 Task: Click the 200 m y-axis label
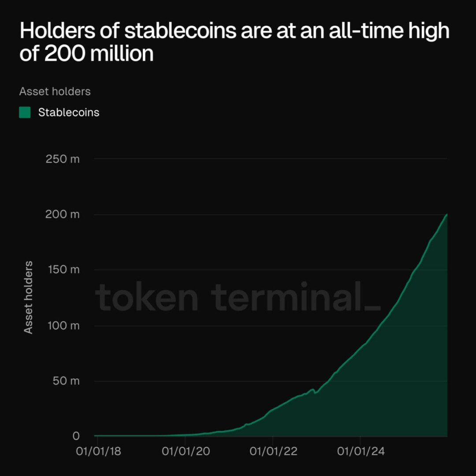[63, 214]
